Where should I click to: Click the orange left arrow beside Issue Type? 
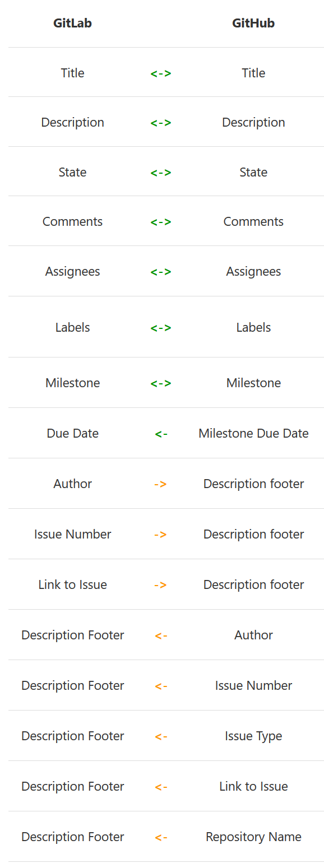161,736
